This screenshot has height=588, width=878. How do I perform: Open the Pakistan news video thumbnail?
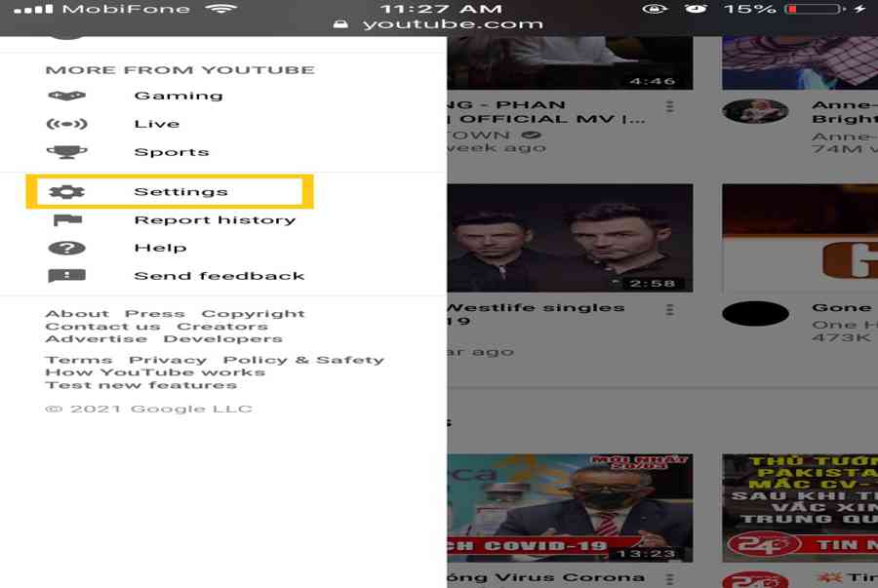[x=800, y=508]
